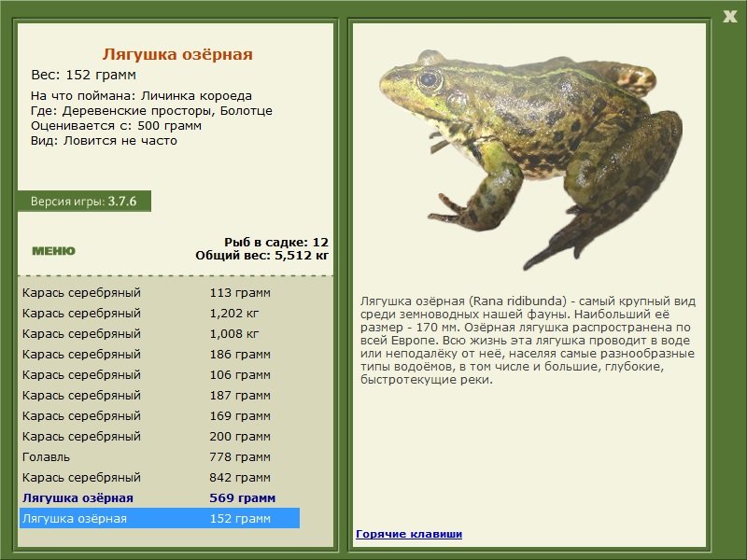The height and width of the screenshot is (560, 747).
Task: Select Карась серебряный 106 грамм row
Action: pos(160,375)
